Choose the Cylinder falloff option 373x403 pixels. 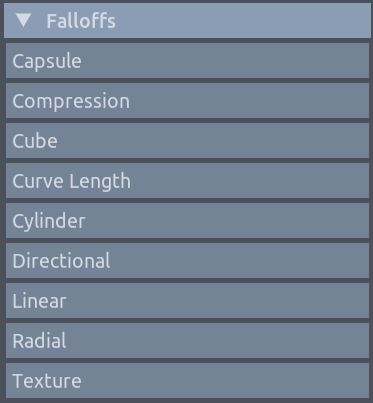point(187,221)
